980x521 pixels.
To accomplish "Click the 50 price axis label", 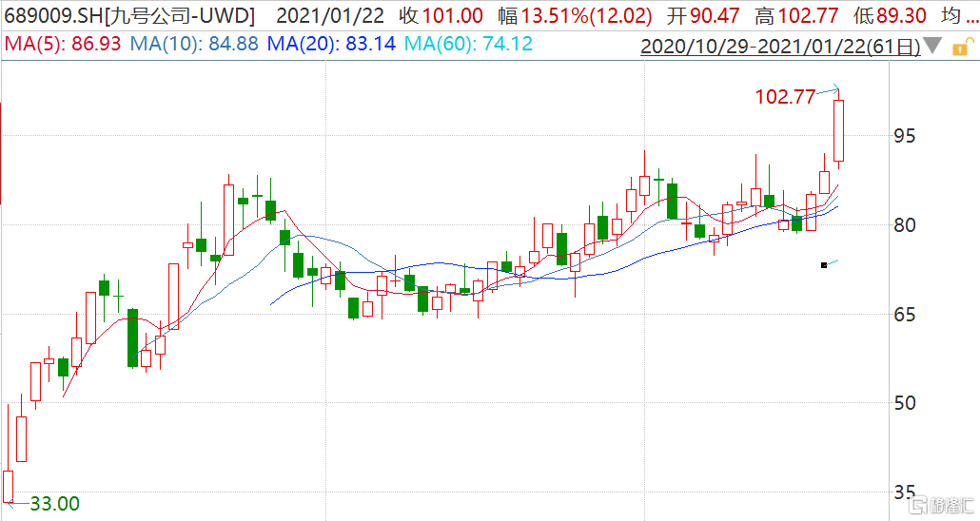I will (x=905, y=403).
